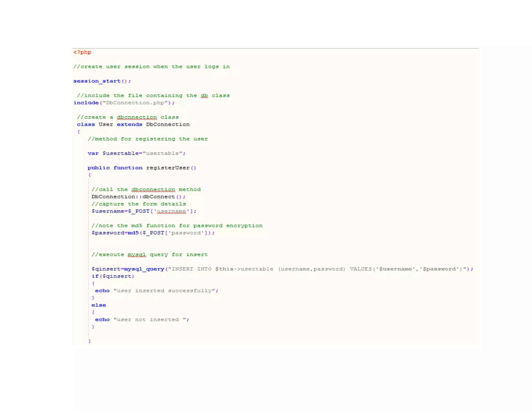Screen dimensions: 532x411
Task: Click the <?php opening tag
Action: [82, 52]
